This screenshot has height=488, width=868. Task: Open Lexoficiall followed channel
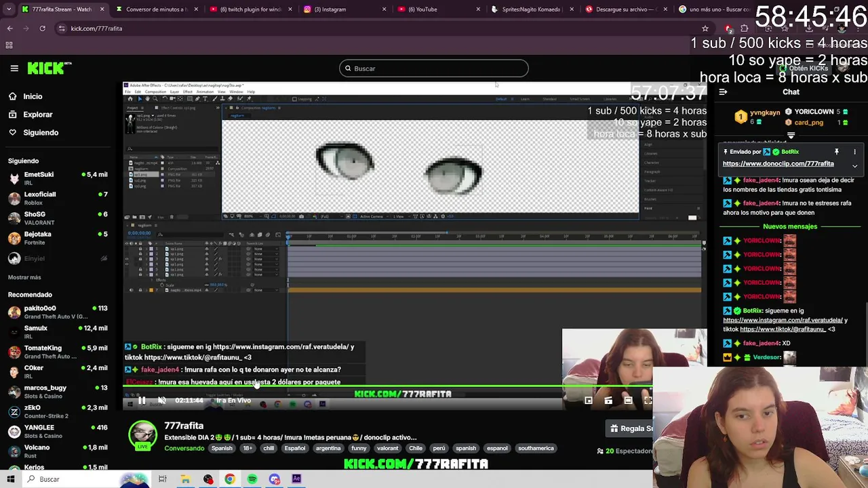[x=58, y=198]
